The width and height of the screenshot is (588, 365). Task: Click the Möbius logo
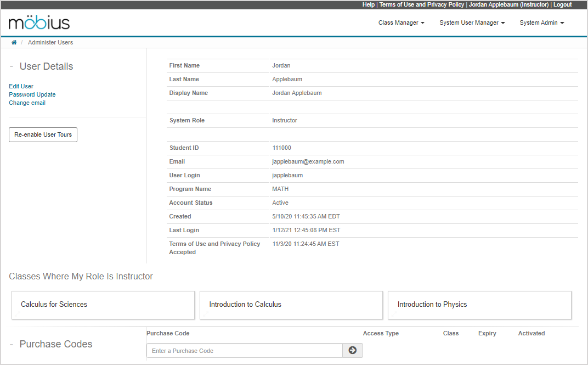(x=38, y=23)
